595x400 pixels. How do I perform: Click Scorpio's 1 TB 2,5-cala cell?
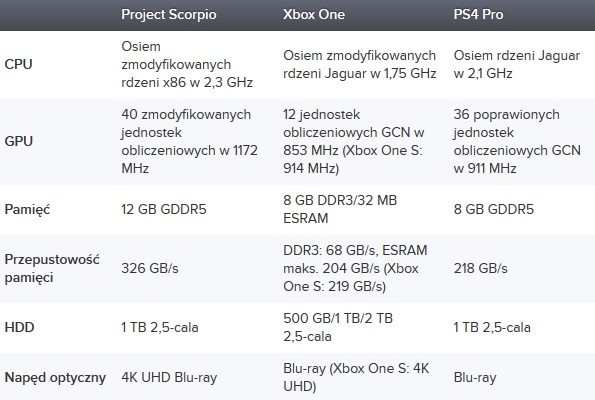pos(160,327)
